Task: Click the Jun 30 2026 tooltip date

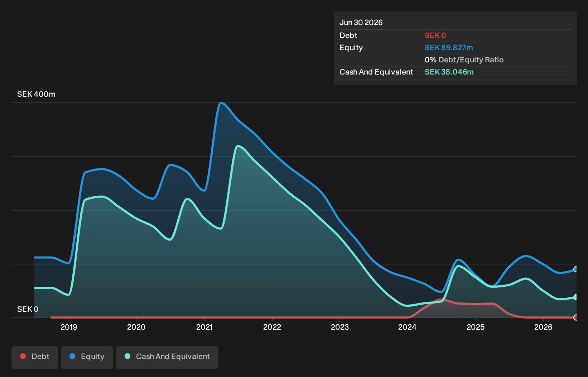Action: pos(361,23)
